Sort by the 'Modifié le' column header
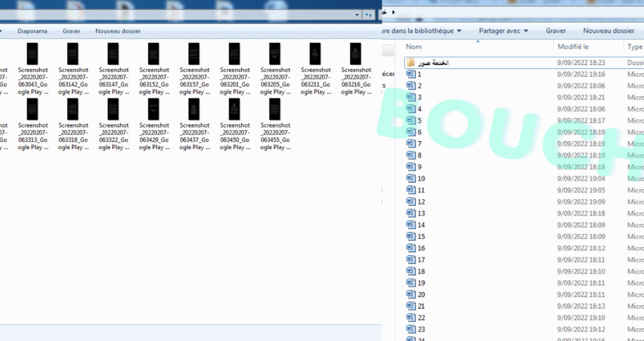This screenshot has width=644, height=341. (x=573, y=47)
